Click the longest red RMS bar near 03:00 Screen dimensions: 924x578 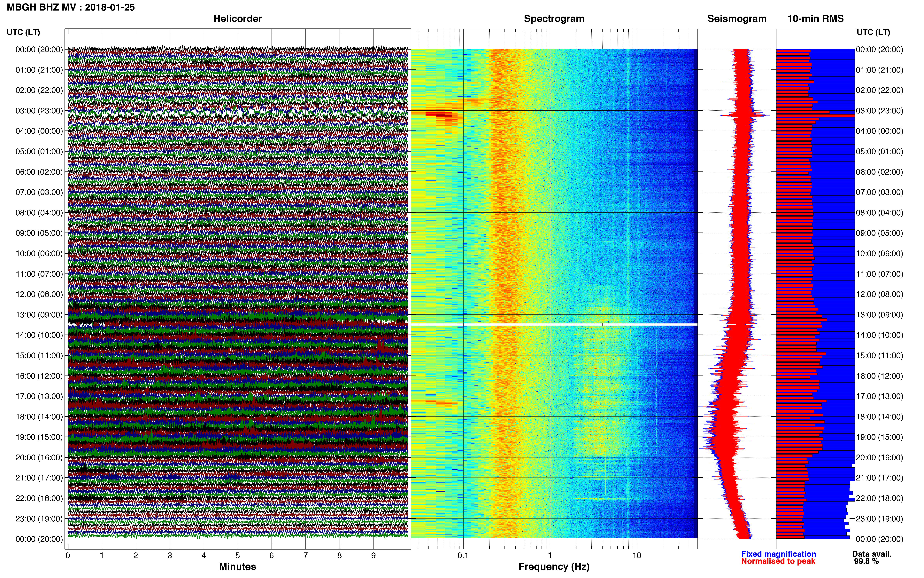point(815,115)
